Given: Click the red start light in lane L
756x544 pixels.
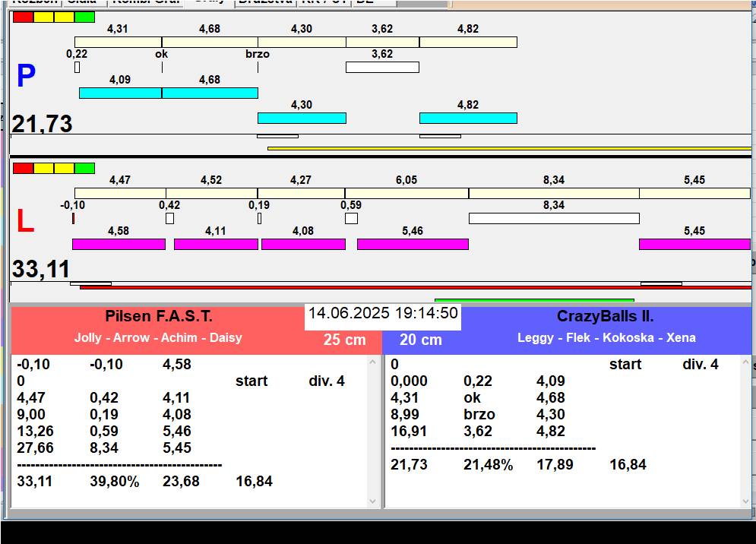Looking at the screenshot, I should click(x=23, y=168).
